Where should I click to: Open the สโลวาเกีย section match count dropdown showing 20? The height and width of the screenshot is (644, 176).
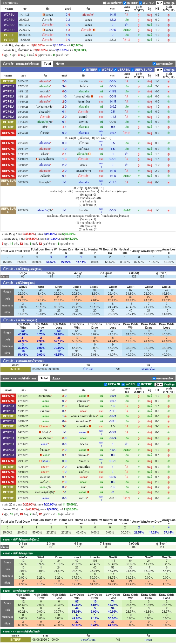pyautogui.click(x=159, y=70)
